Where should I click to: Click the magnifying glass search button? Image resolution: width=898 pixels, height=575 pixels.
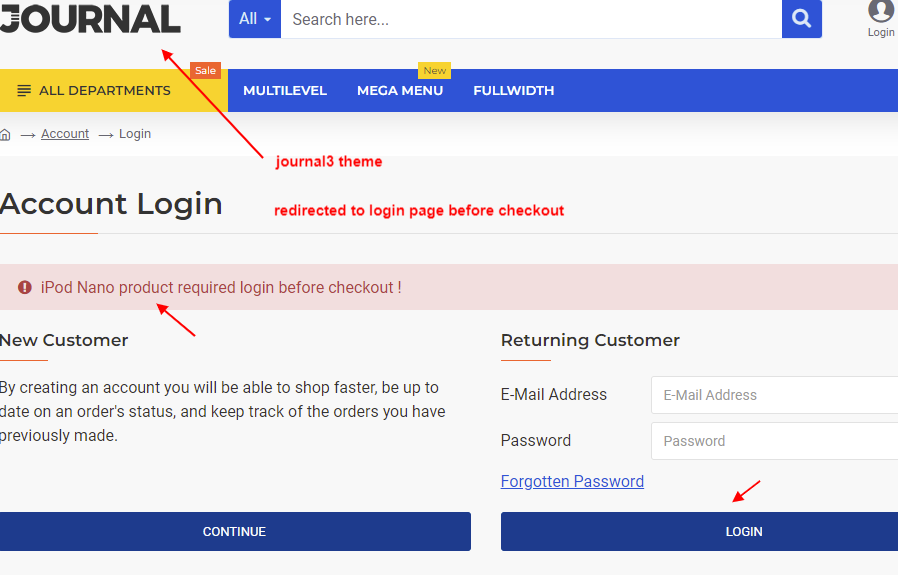(801, 19)
